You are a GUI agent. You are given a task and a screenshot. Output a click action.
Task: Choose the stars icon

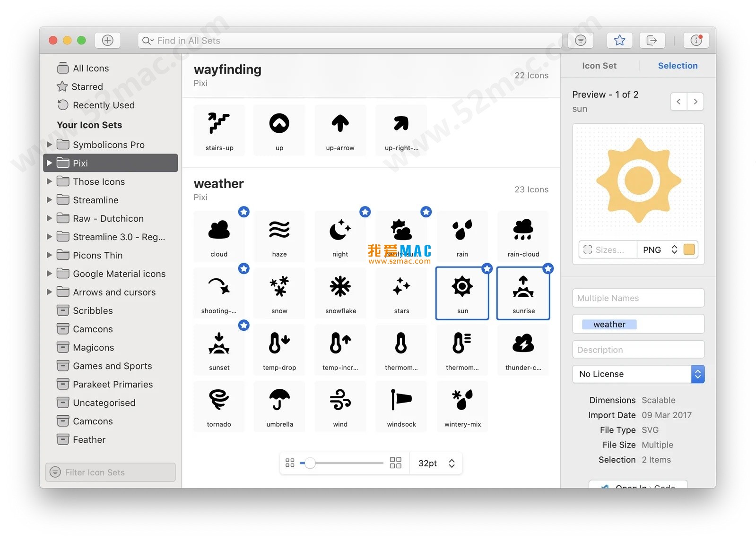(x=401, y=293)
